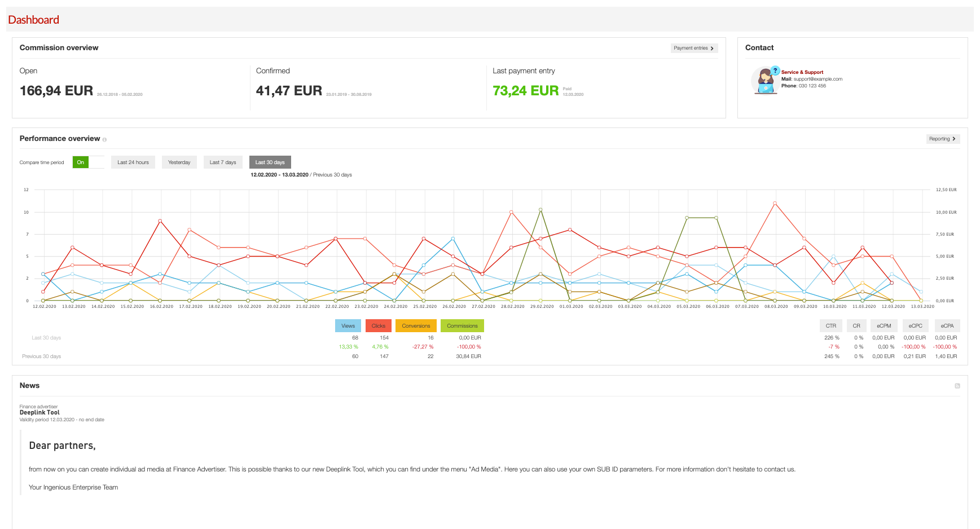Select the Last 30 days period
Image resolution: width=980 pixels, height=529 pixels.
[270, 162]
